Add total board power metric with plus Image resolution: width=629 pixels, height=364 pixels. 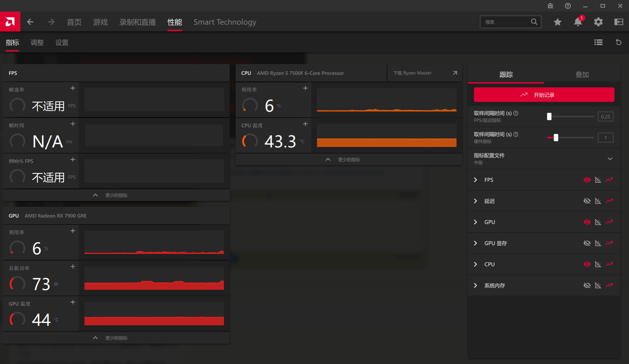tap(73, 267)
